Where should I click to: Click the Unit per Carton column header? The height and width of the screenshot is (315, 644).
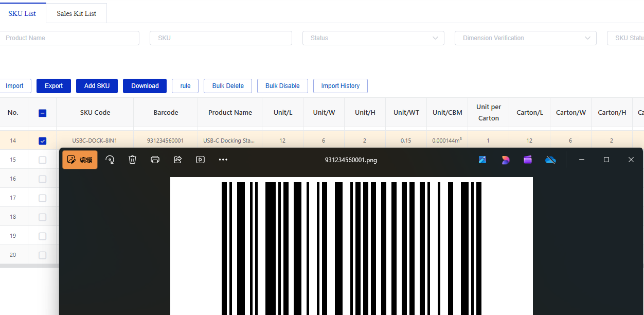tap(489, 112)
